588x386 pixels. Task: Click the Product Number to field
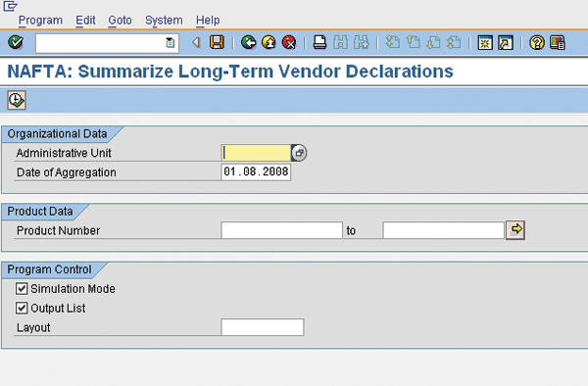443,230
